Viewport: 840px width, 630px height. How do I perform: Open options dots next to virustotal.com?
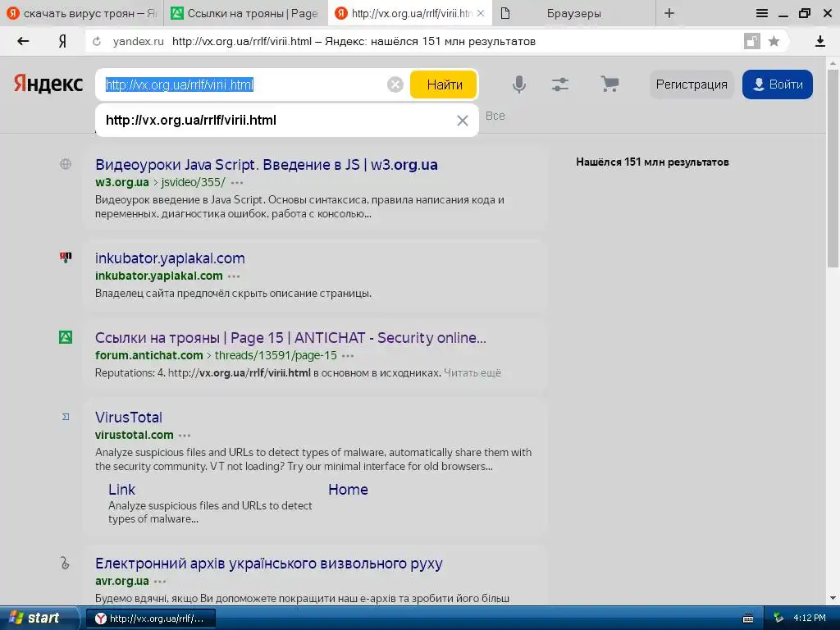click(x=185, y=436)
